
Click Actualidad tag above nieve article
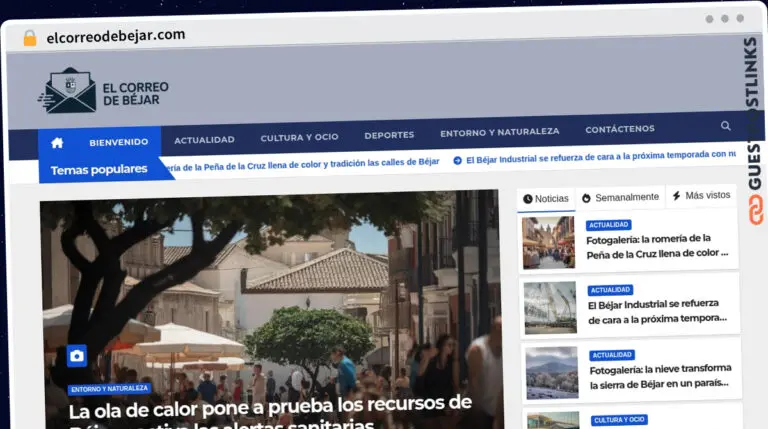[x=612, y=355]
